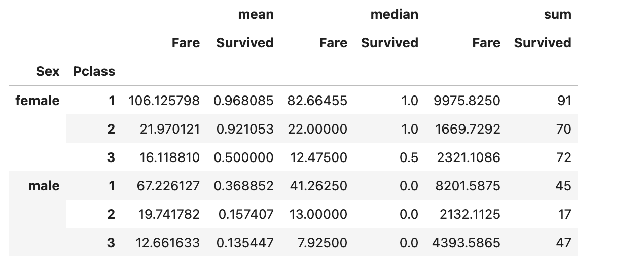
Task: Click the mean fare cell 21.970121
Action: [169, 129]
